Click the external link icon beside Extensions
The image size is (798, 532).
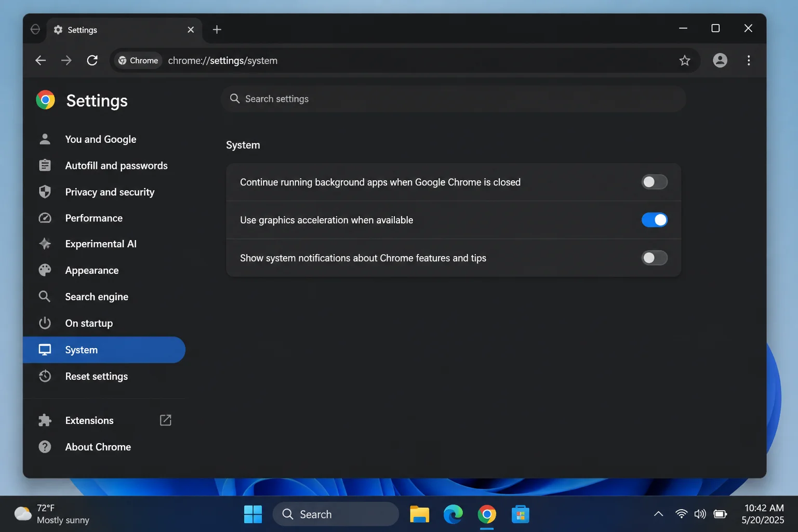(x=165, y=420)
